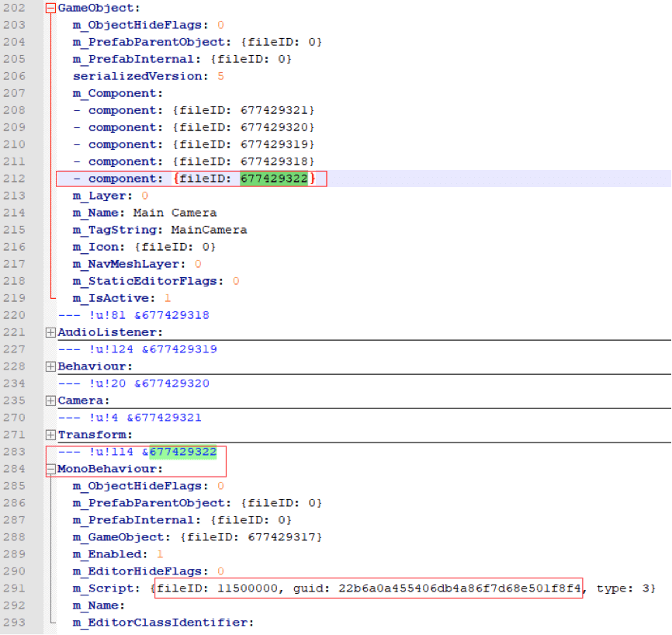Expand the AudioListener section
The height and width of the screenshot is (635, 672).
click(x=50, y=332)
